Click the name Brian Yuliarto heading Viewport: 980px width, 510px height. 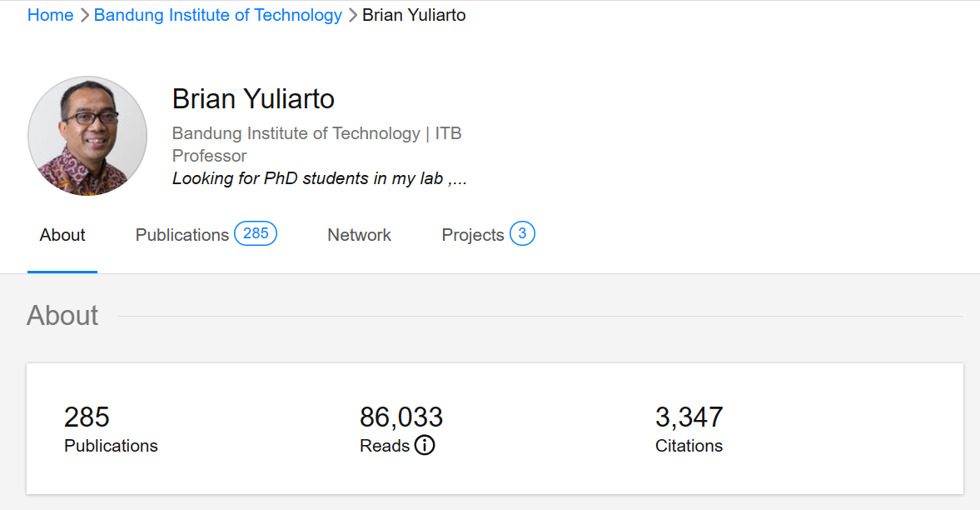coord(253,98)
